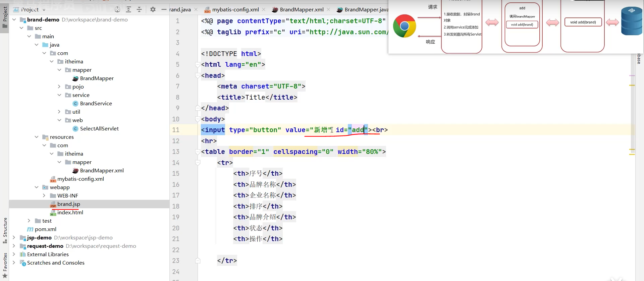Expand Scratches and Consoles node
The height and width of the screenshot is (281, 644).
coord(14,263)
